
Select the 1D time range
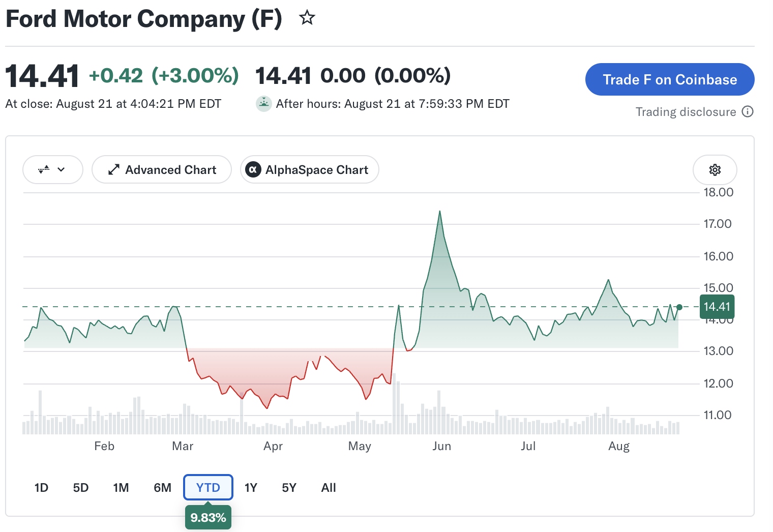(41, 488)
